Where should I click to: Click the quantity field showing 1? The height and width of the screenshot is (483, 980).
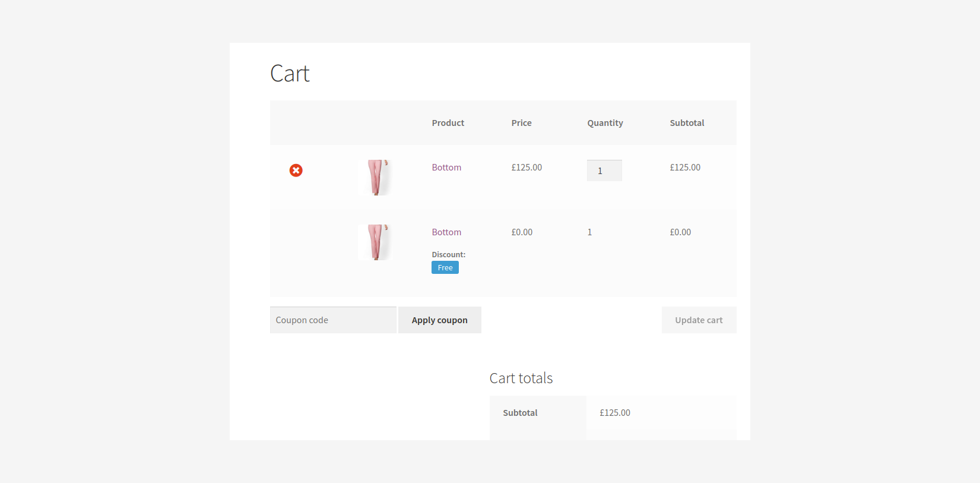point(604,171)
